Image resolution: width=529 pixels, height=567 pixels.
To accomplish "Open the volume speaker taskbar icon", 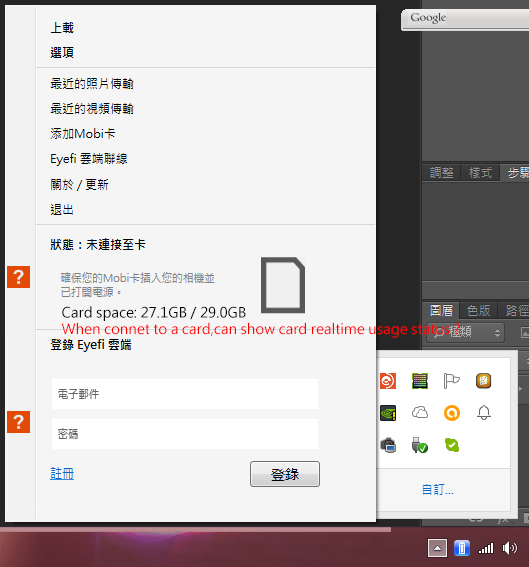I will 509,548.
